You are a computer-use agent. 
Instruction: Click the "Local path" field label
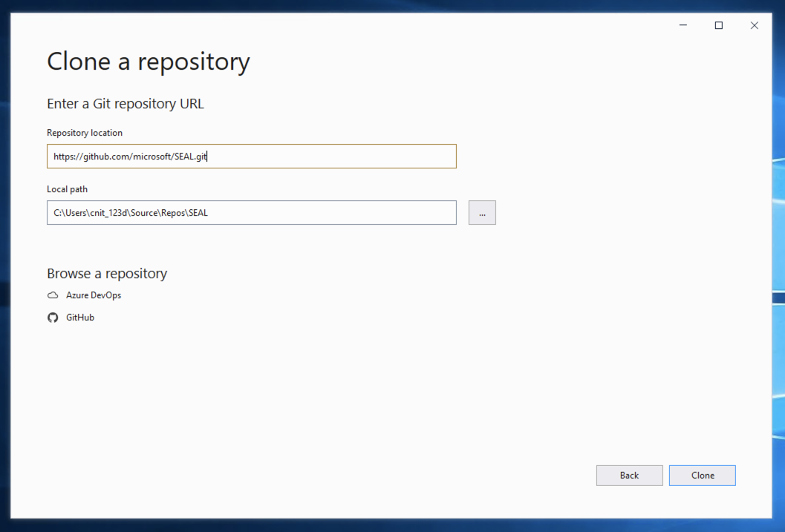click(67, 189)
